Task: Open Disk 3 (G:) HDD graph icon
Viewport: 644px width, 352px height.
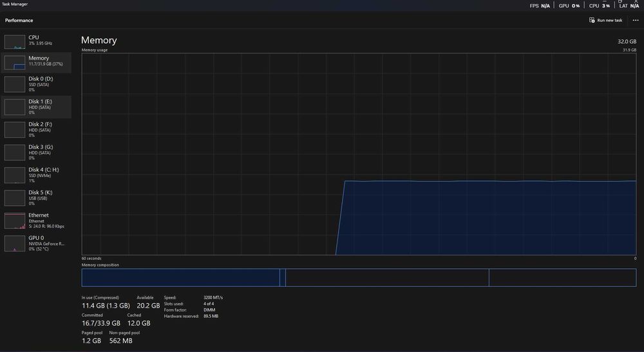Action: tap(15, 153)
